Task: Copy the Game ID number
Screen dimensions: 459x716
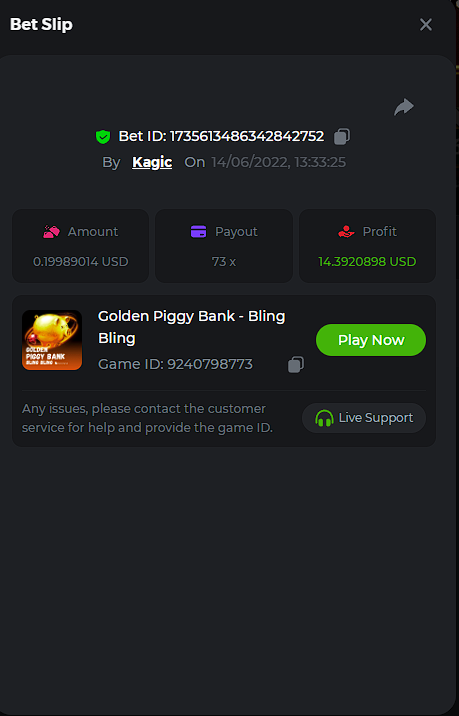Action: click(296, 364)
